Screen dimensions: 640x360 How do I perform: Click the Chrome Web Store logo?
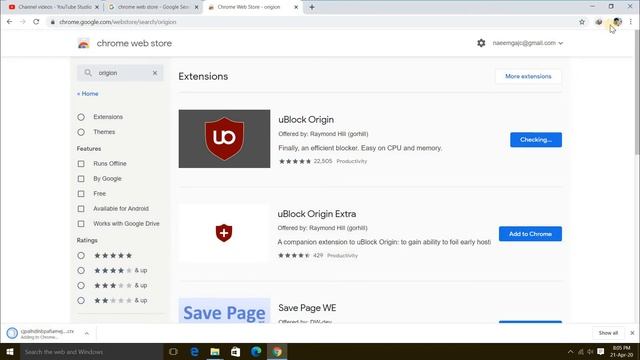(84, 43)
